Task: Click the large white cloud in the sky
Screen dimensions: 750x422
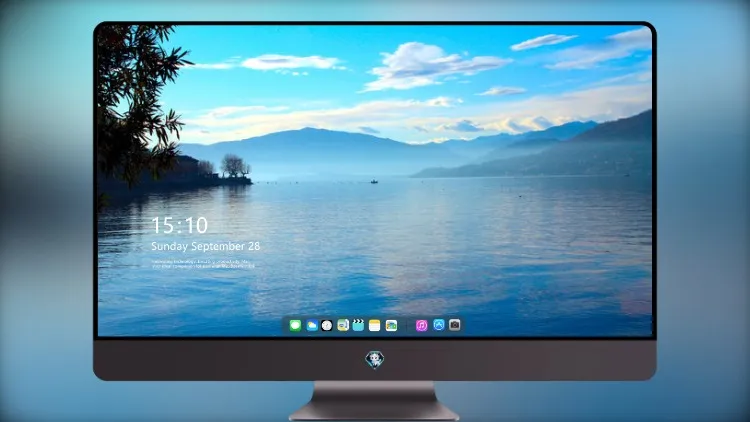Action: pyautogui.click(x=426, y=65)
